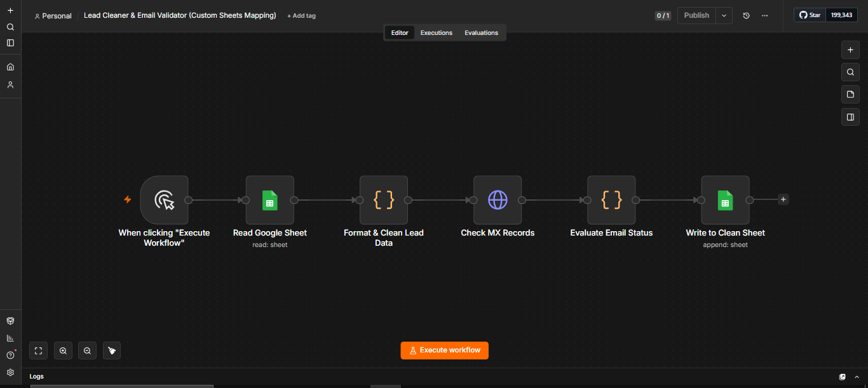The width and height of the screenshot is (868, 388).
Task: Click the canvas search nodes magnifier button
Action: click(850, 72)
